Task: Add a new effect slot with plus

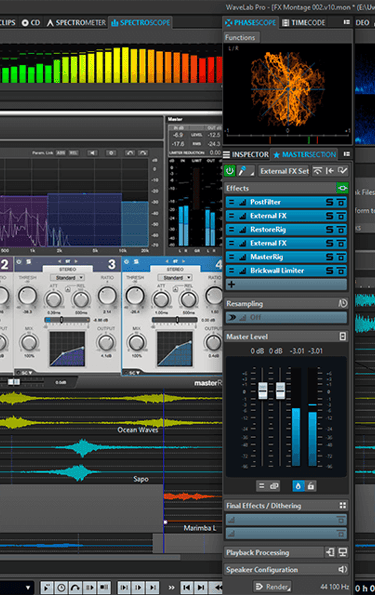Action: coord(231,284)
